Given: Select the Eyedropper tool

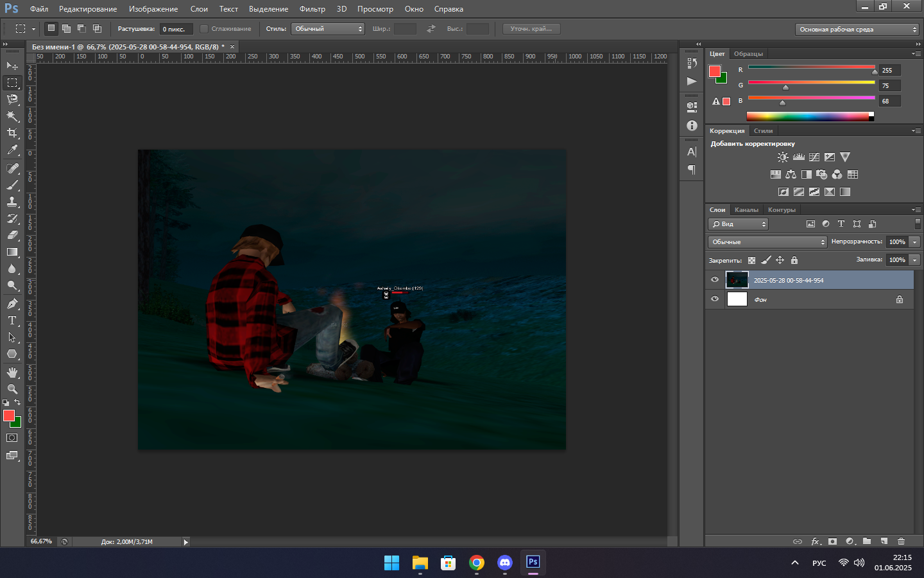Looking at the screenshot, I should pyautogui.click(x=12, y=150).
